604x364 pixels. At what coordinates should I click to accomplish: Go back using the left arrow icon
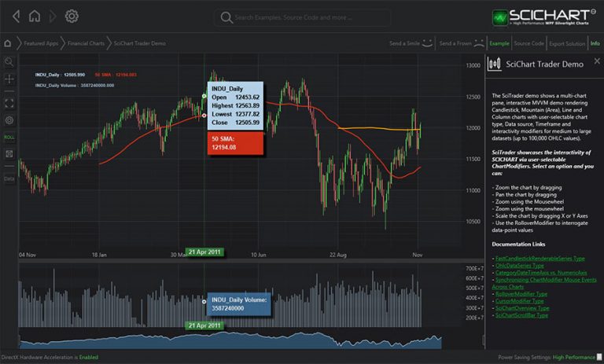pos(17,17)
